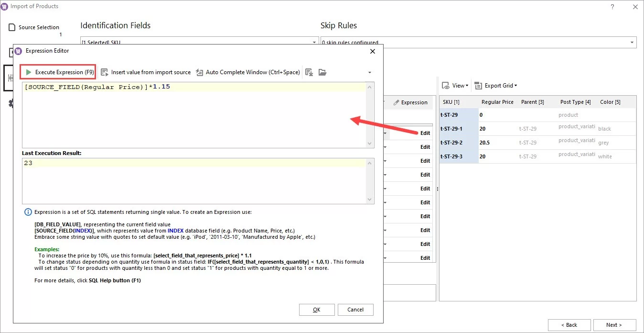Viewport: 644px width, 333px height.
Task: Confirm the expression with OK
Action: click(x=317, y=310)
